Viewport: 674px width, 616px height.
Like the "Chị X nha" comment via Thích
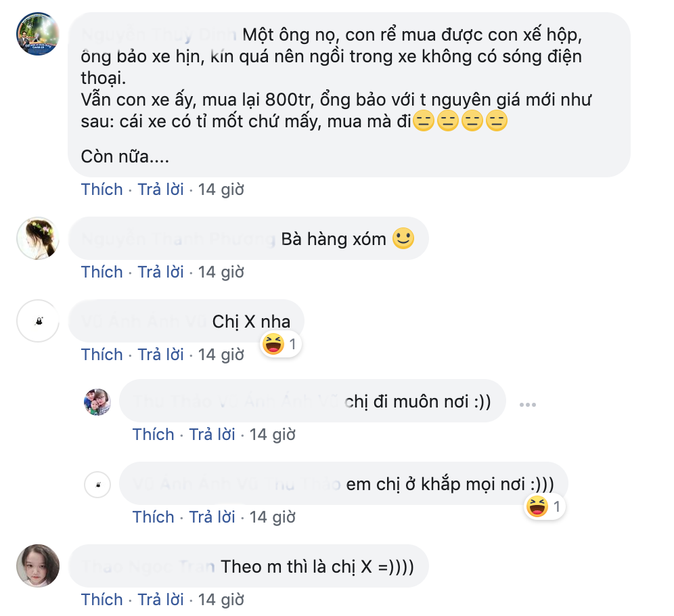(102, 354)
